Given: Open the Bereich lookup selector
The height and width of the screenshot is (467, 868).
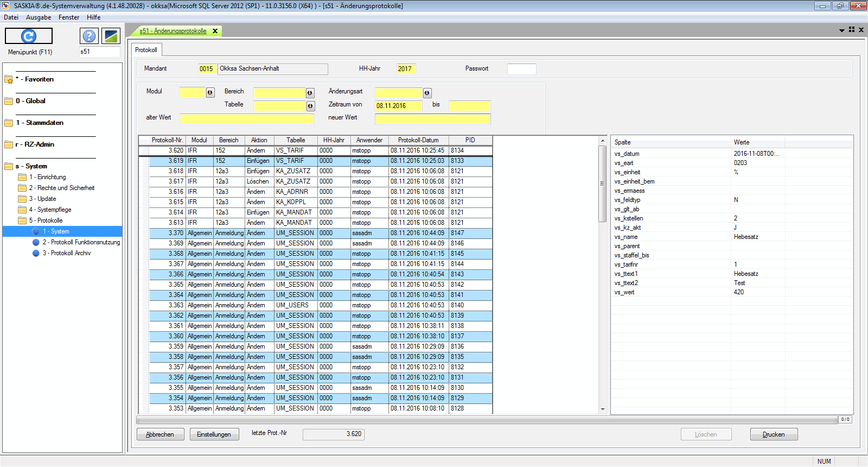Looking at the screenshot, I should [x=310, y=93].
